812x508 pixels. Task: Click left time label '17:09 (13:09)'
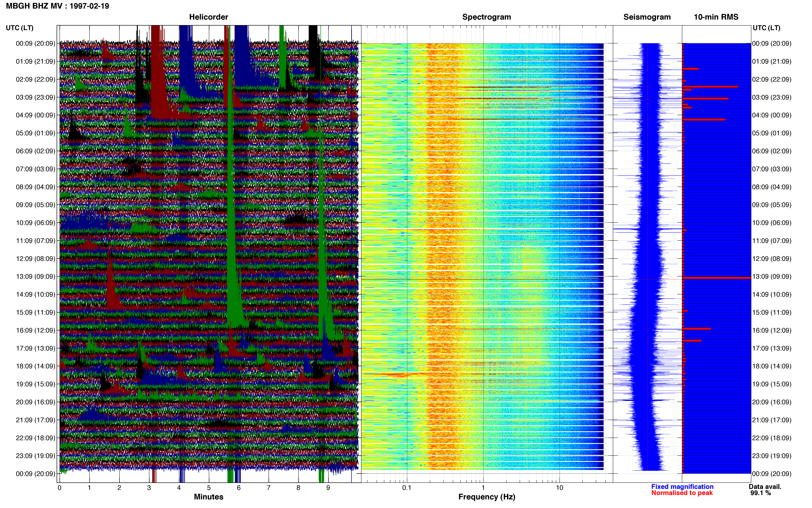[x=36, y=348]
